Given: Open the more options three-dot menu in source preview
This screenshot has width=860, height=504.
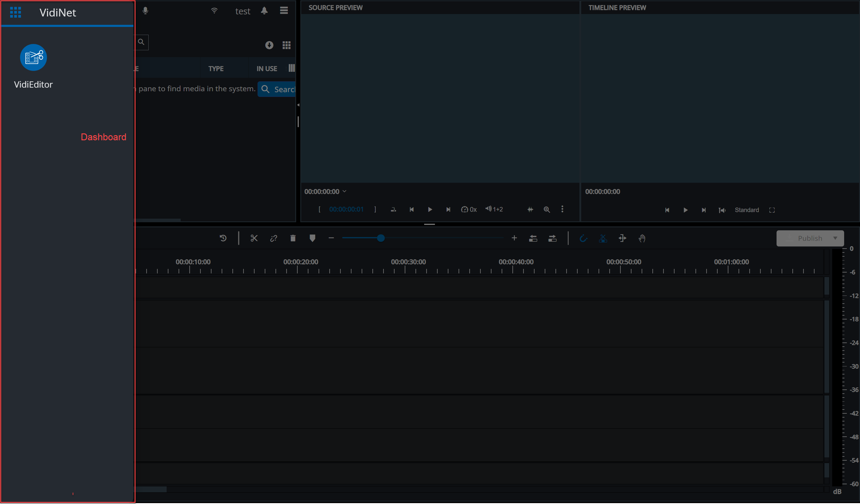Looking at the screenshot, I should (562, 209).
